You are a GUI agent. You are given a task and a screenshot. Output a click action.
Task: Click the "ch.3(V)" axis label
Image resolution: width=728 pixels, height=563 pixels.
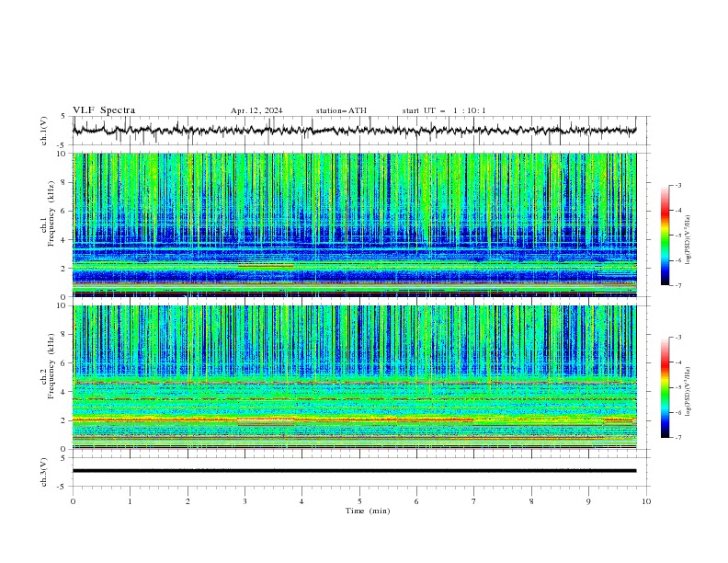(x=44, y=472)
